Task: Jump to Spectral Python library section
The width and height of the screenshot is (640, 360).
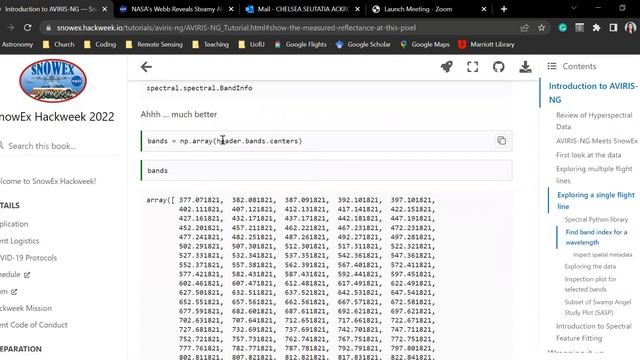Action: point(596,219)
